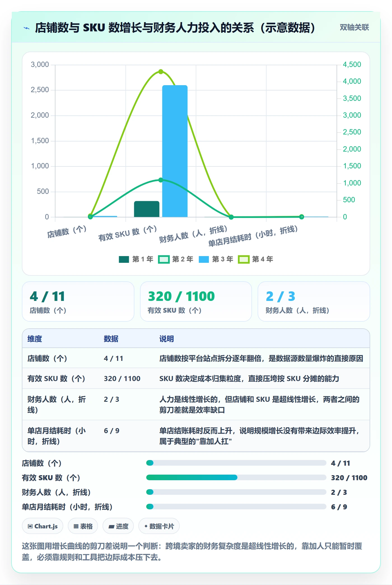Click the data point above 财务人数 axis label
This screenshot has width=392, height=585.
(231, 217)
